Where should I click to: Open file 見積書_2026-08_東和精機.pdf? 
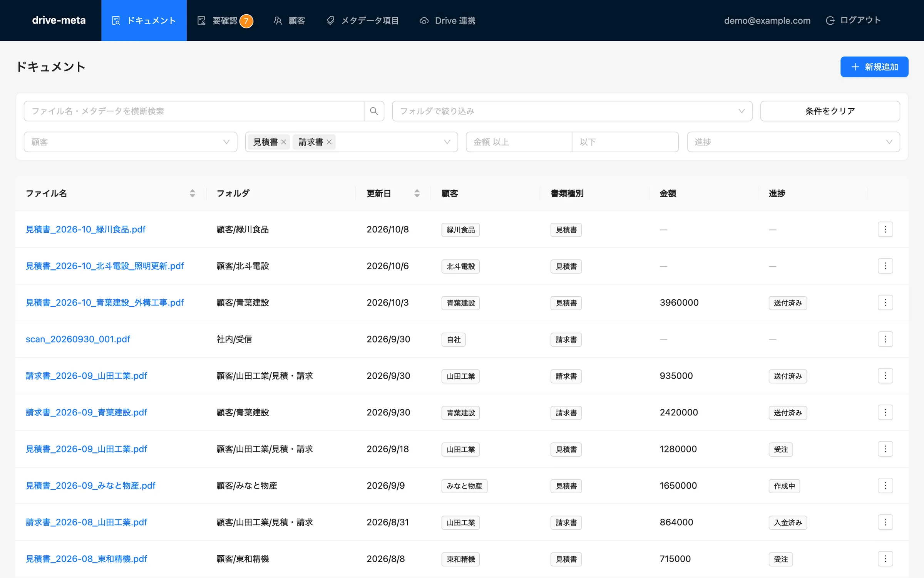pos(86,559)
